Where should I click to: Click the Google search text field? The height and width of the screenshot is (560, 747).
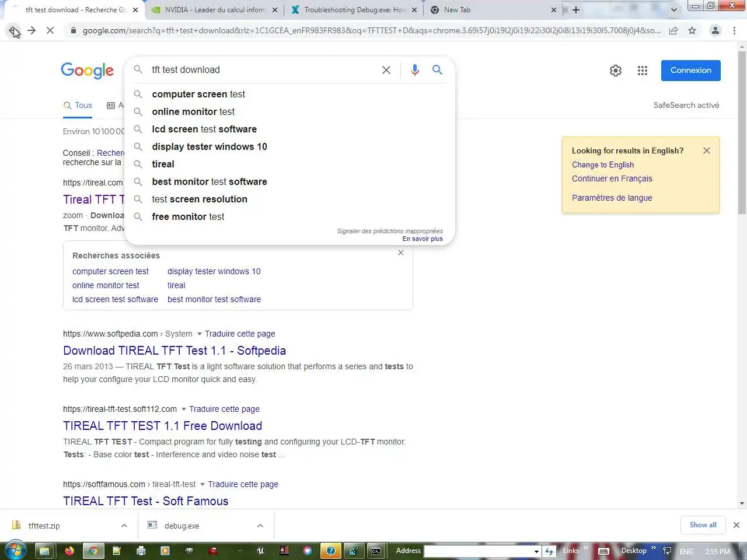(x=263, y=70)
